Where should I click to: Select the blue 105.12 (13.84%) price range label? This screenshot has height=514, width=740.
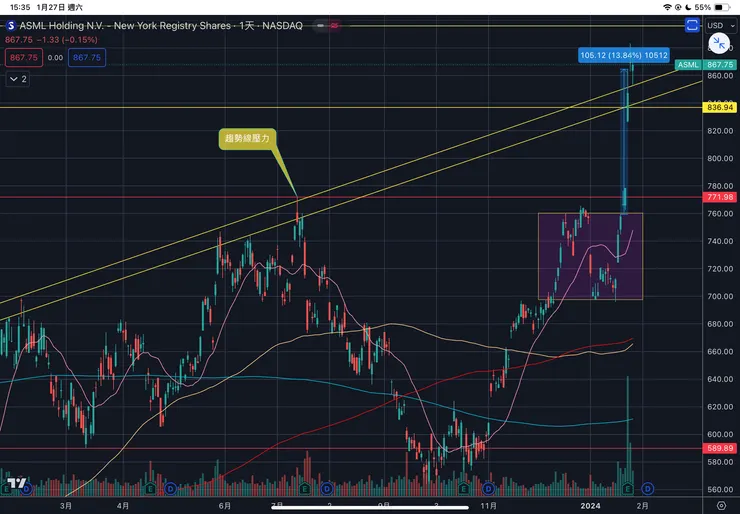(x=624, y=55)
